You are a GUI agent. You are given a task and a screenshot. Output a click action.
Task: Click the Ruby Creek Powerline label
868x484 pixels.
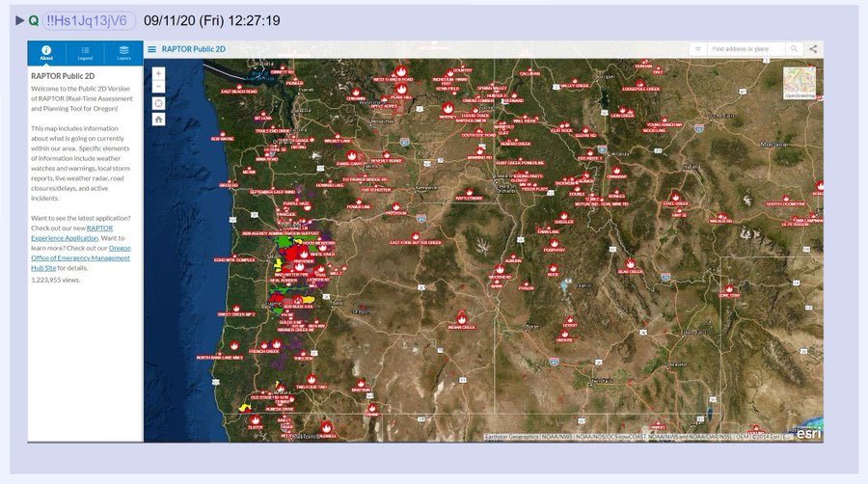click(520, 163)
